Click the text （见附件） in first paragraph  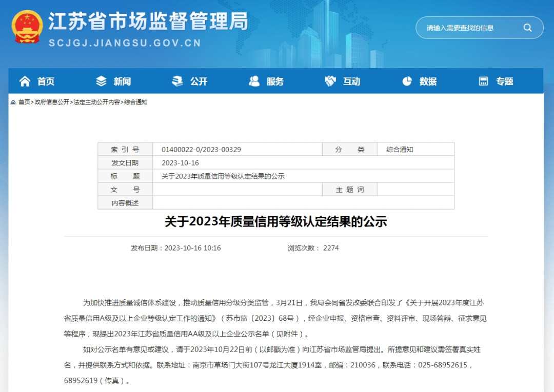pos(288,334)
